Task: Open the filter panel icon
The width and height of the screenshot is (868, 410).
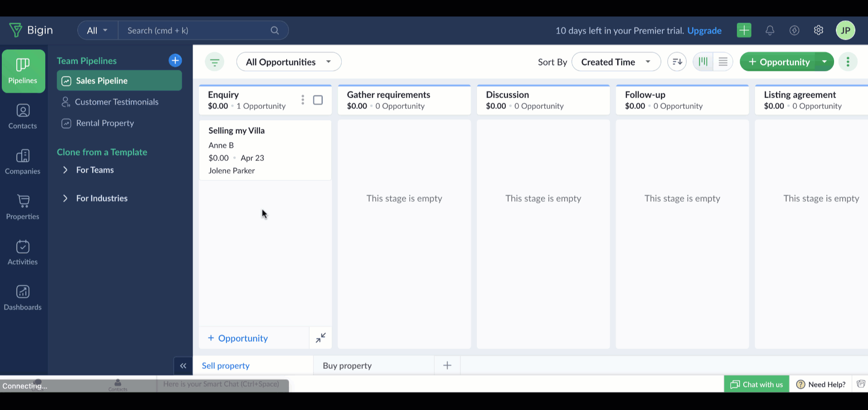Action: point(215,62)
